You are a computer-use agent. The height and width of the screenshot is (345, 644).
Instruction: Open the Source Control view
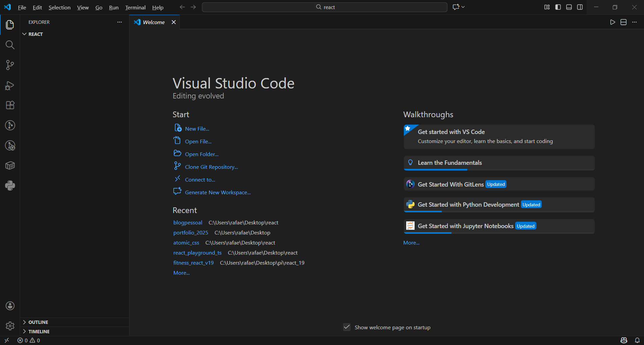pos(10,65)
